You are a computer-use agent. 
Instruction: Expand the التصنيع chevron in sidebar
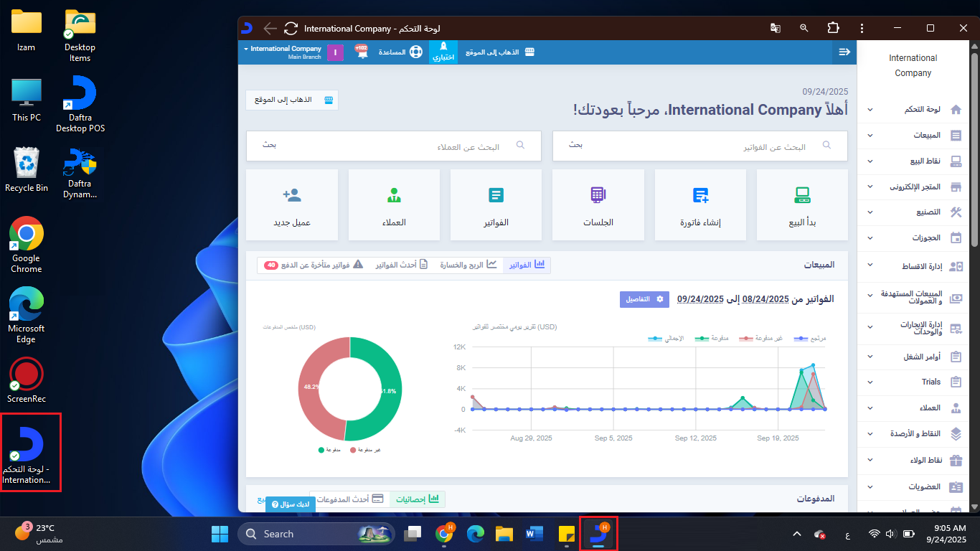point(870,212)
